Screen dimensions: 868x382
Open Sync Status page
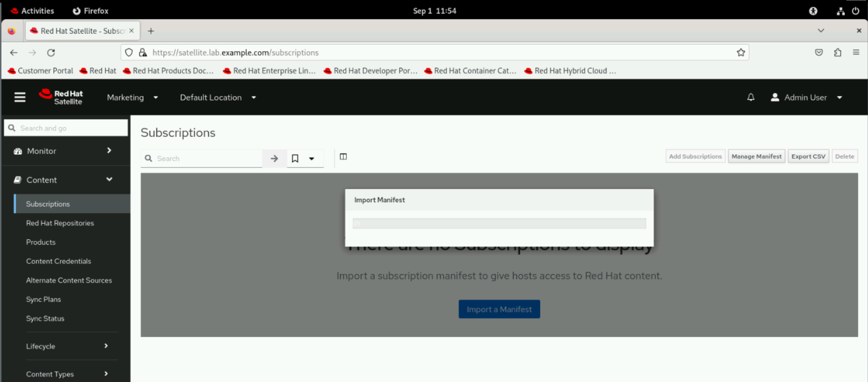[45, 318]
